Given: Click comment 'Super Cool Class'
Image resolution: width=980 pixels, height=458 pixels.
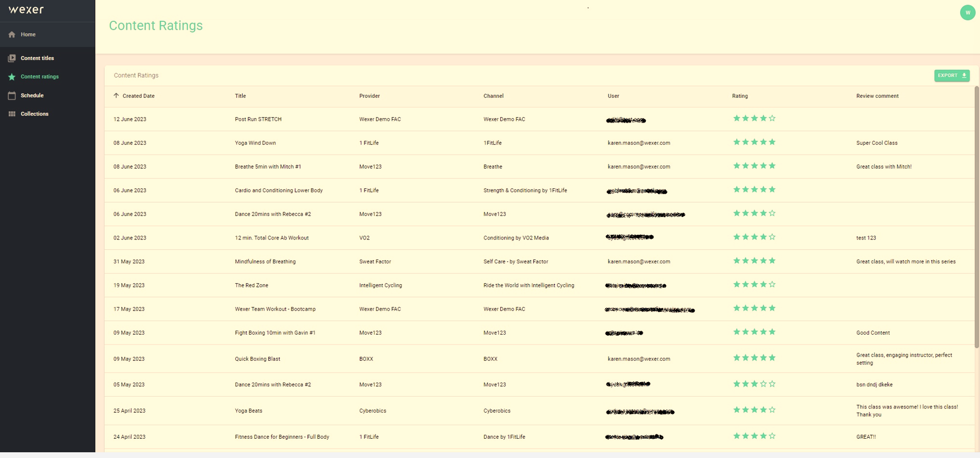Looking at the screenshot, I should point(876,143).
